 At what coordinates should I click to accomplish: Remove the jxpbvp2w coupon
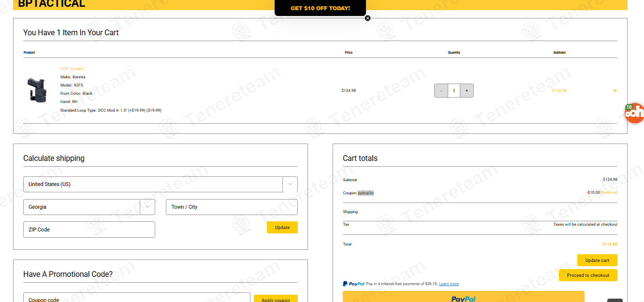(x=609, y=192)
